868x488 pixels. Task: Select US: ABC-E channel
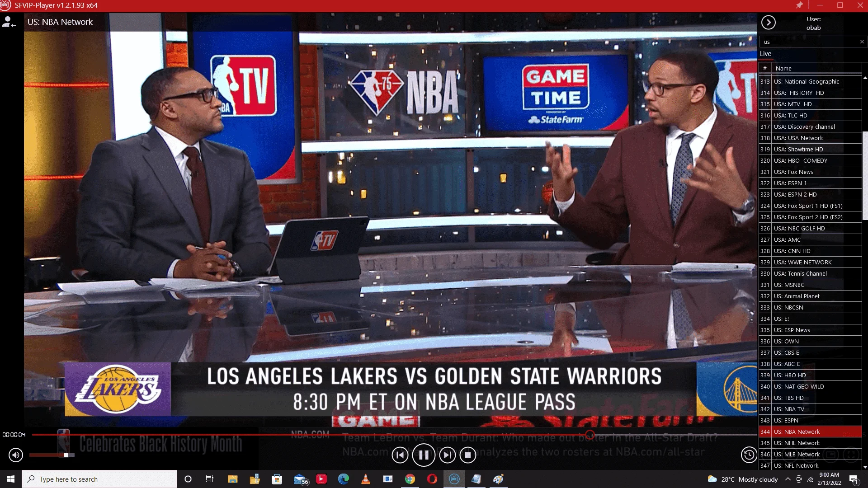[x=810, y=364]
